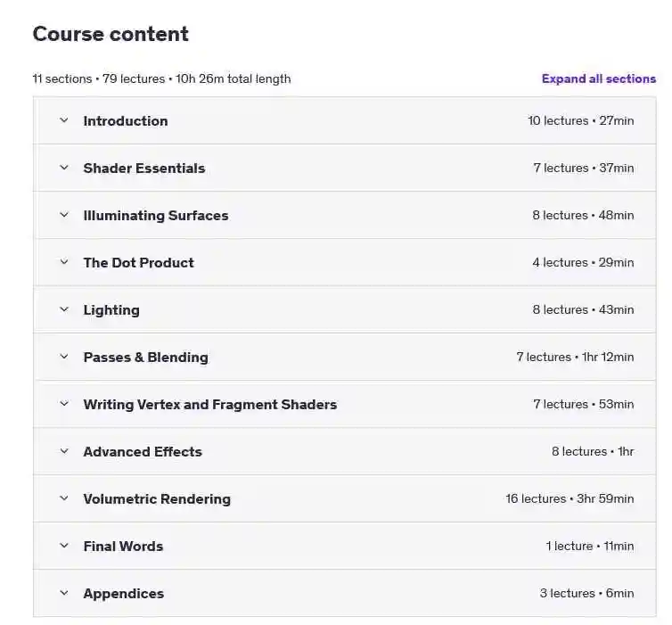Click the chevron icon next to Lighting
The width and height of the screenshot is (672, 625).
coord(64,309)
